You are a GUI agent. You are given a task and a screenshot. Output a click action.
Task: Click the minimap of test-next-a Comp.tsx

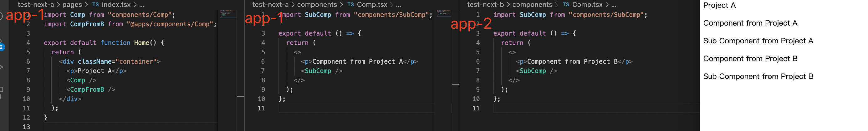[444, 13]
